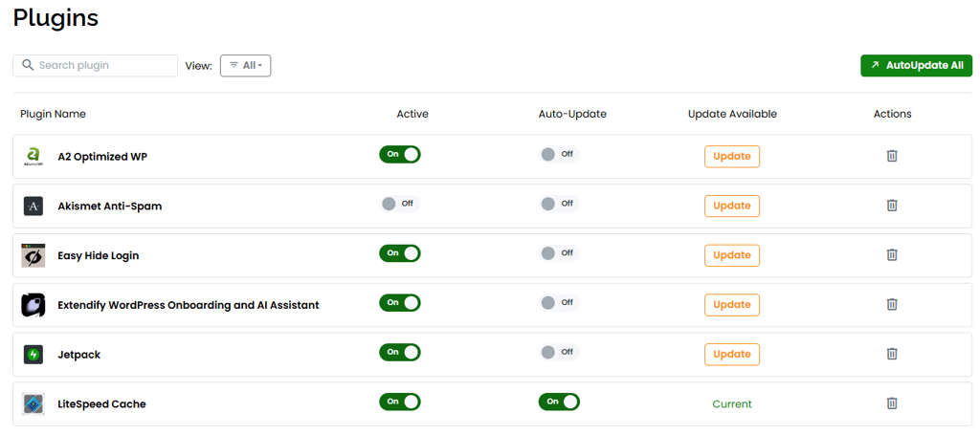Screen dimensions: 980x435
Task: Update the A2 Optimized WP plugin
Action: click(x=732, y=156)
